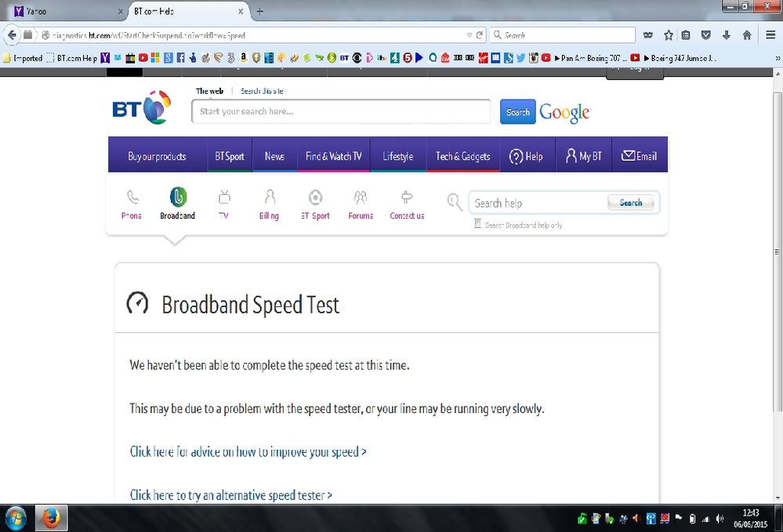Click the page vertical scrollbar thumb

pyautogui.click(x=778, y=252)
